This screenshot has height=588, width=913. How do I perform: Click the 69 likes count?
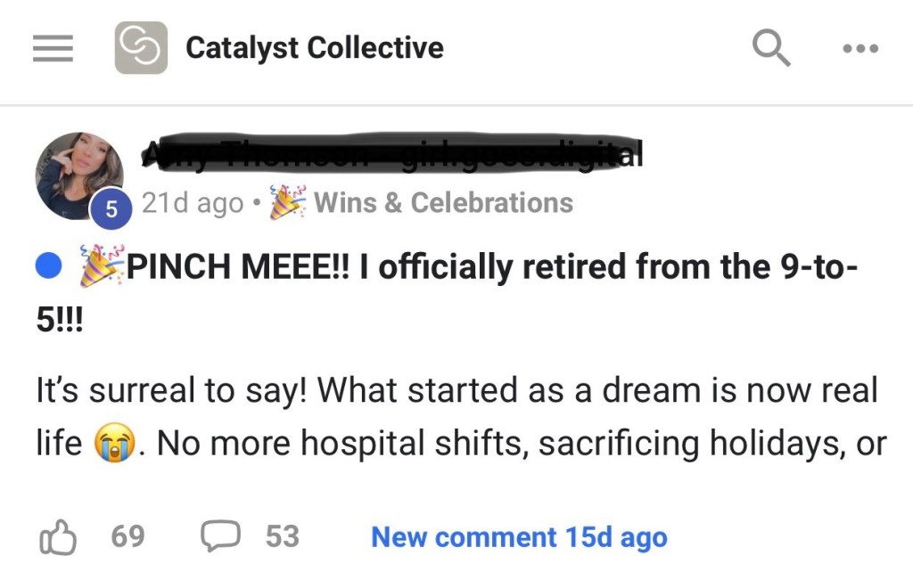[x=127, y=536]
